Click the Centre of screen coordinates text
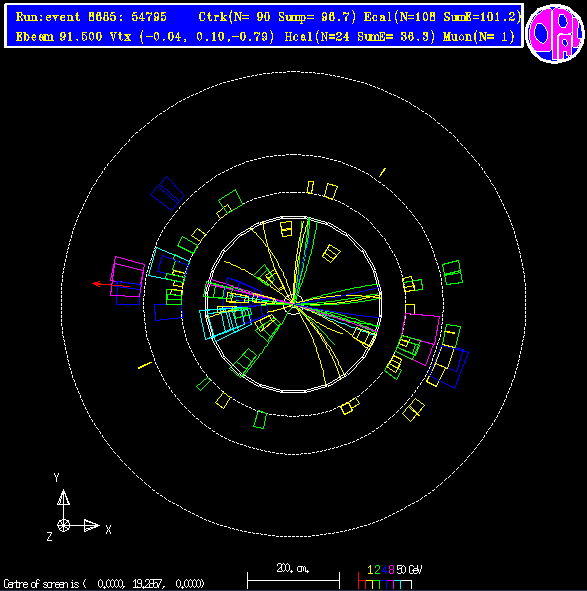The height and width of the screenshot is (591, 587). (x=104, y=584)
